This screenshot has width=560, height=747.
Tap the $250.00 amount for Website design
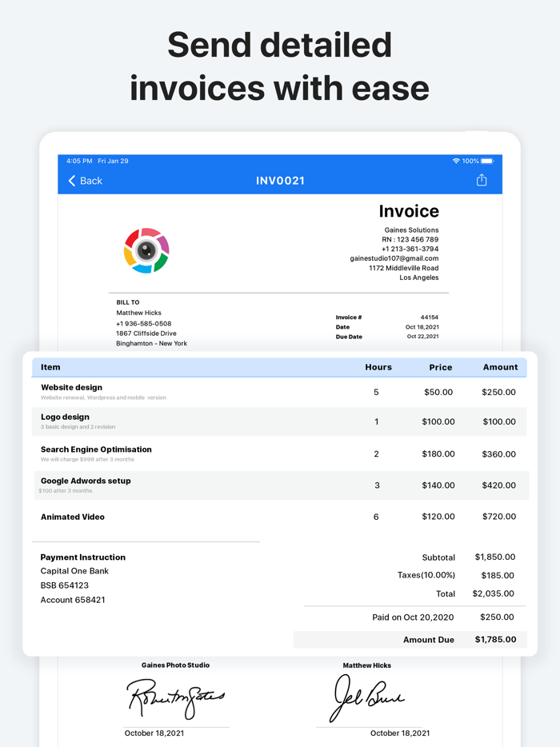tap(498, 392)
